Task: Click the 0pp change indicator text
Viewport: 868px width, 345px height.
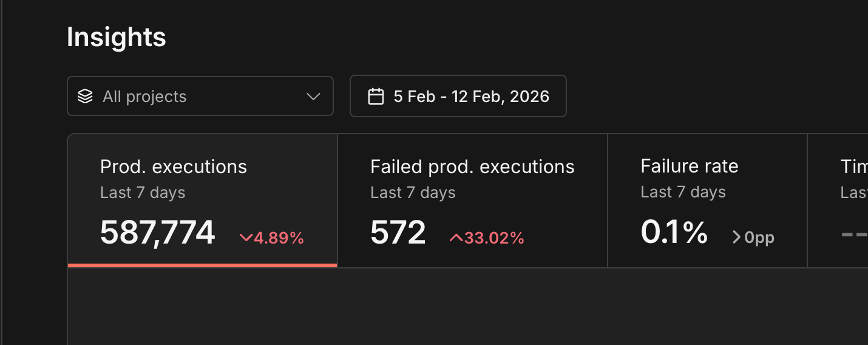Action: pyautogui.click(x=759, y=237)
